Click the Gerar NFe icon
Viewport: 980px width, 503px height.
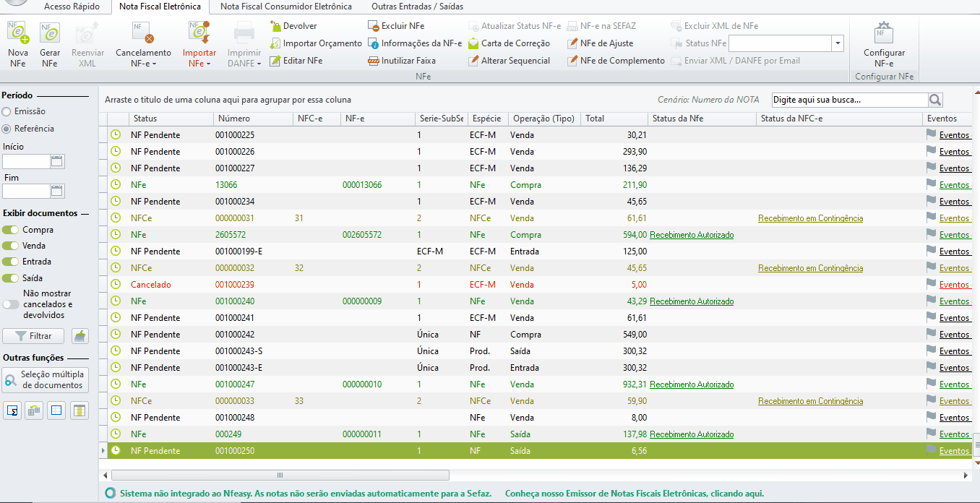click(49, 34)
